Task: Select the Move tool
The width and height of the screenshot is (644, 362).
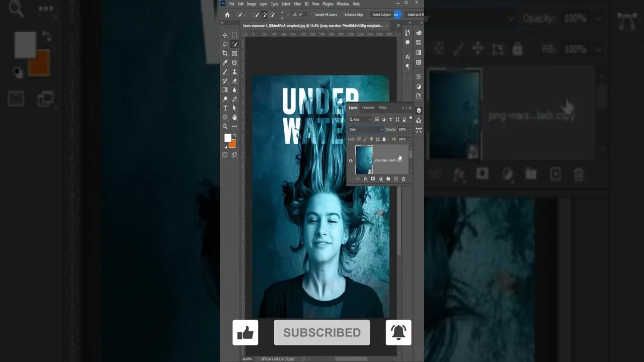Action: [x=225, y=35]
